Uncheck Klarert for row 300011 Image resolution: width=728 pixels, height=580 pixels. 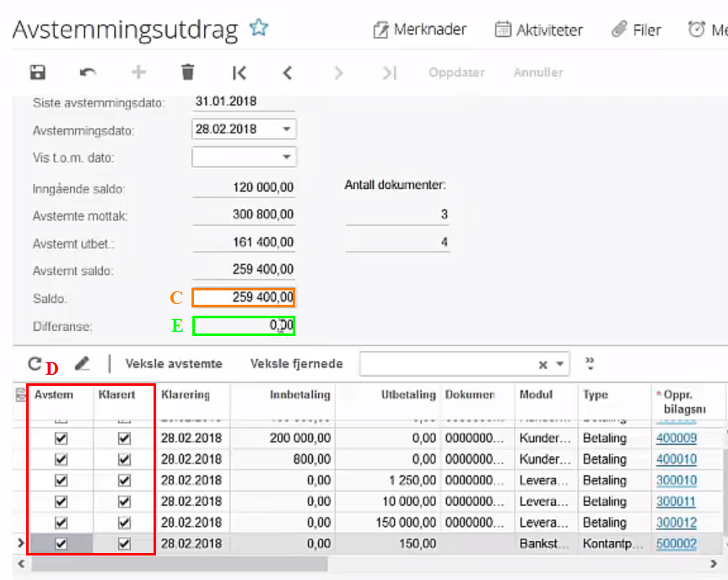coord(124,502)
